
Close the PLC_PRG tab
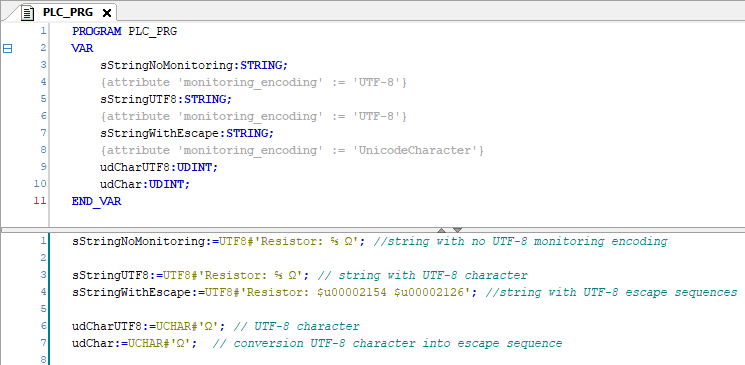click(x=107, y=13)
